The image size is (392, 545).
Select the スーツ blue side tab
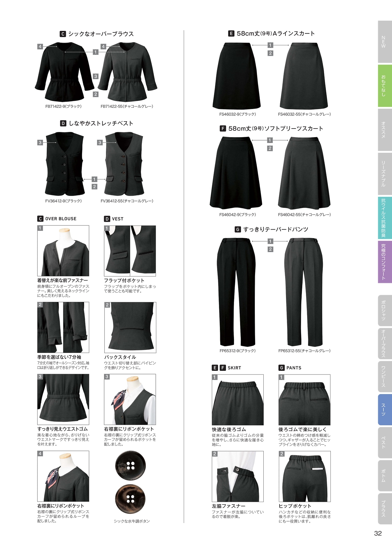[x=385, y=410]
